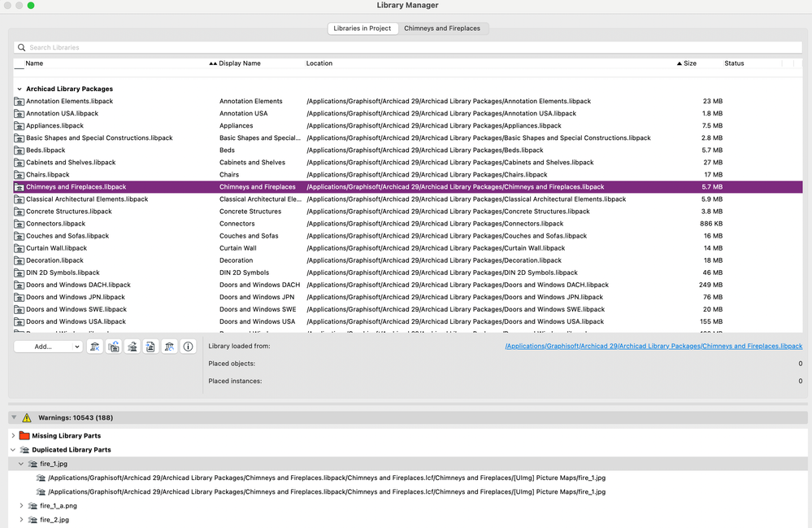Image resolution: width=812 pixels, height=528 pixels.
Task: Click the document with blue arrow icon
Action: tap(150, 347)
